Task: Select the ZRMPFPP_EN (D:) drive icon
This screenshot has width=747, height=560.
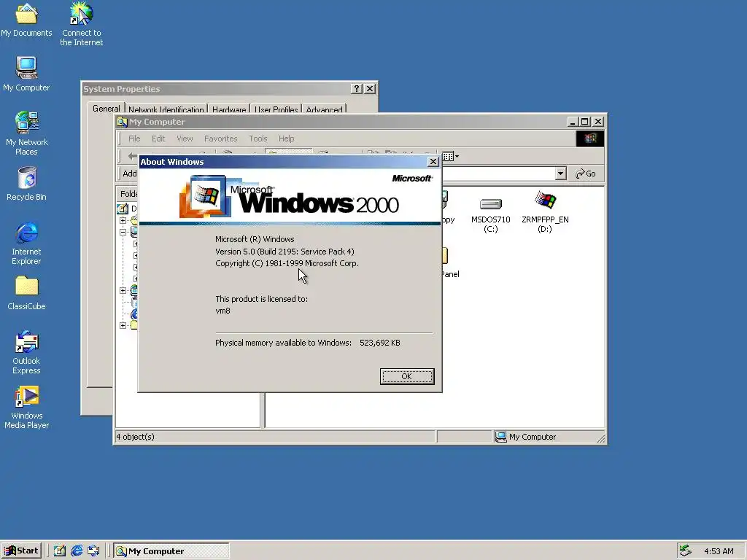Action: [545, 212]
